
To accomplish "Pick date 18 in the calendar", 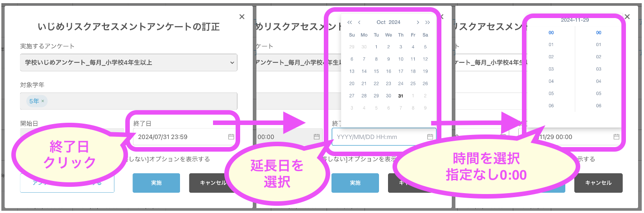I will point(413,71).
